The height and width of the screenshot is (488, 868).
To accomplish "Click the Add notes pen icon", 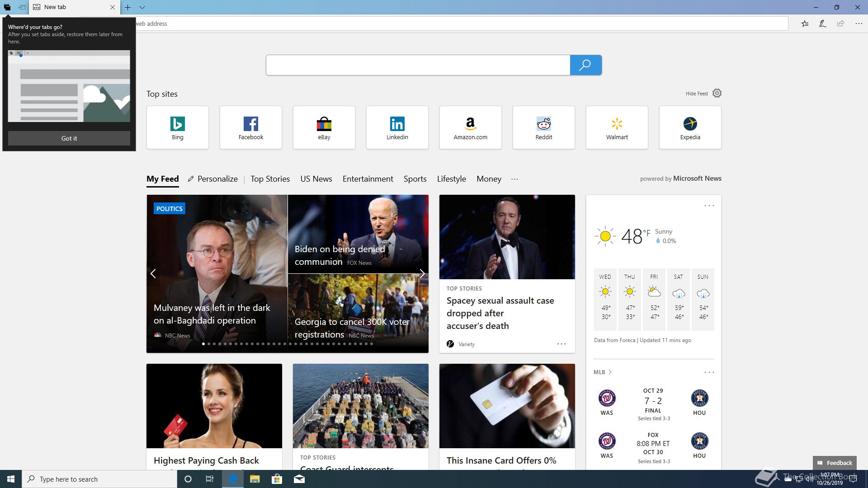I will pos(822,23).
